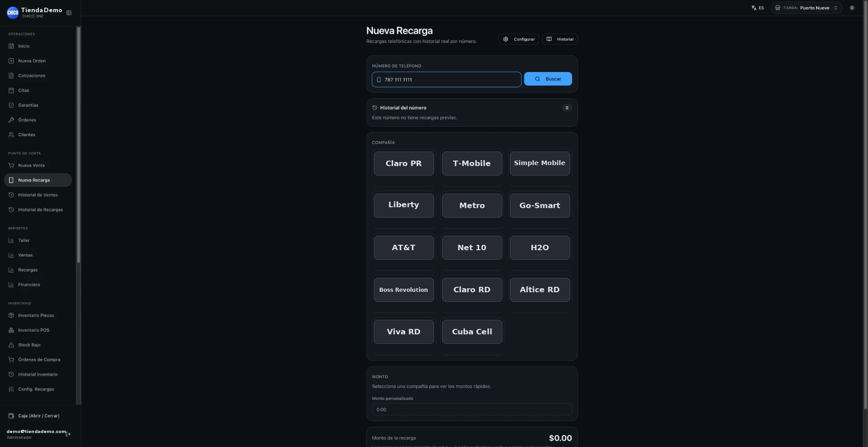Image resolution: width=868 pixels, height=447 pixels.
Task: Open Caja (Abrir / Cerrar)
Action: pos(38,416)
